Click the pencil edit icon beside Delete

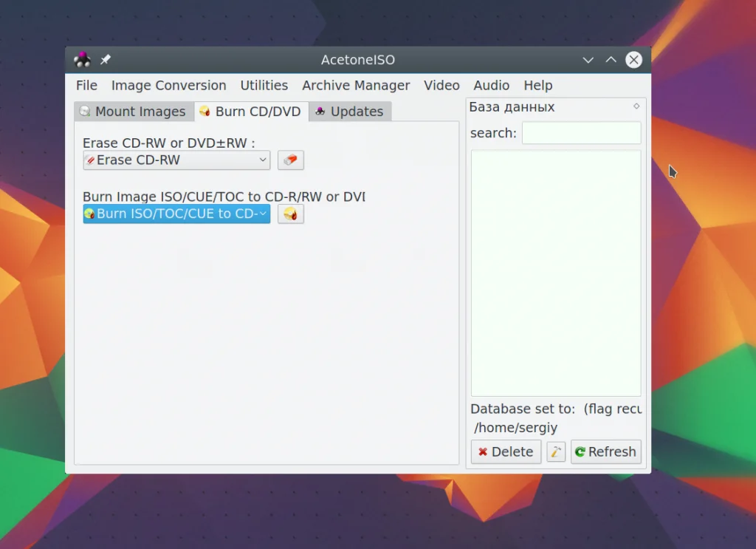556,451
